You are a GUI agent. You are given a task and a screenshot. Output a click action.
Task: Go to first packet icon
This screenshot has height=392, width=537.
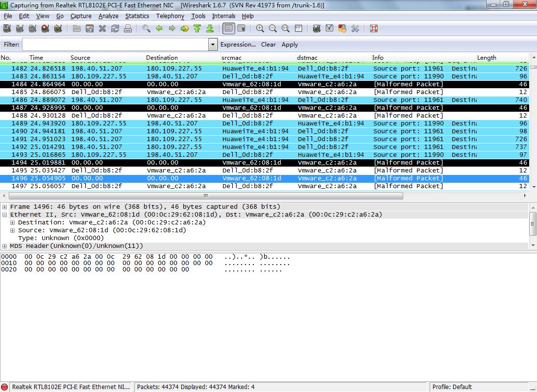197,28
